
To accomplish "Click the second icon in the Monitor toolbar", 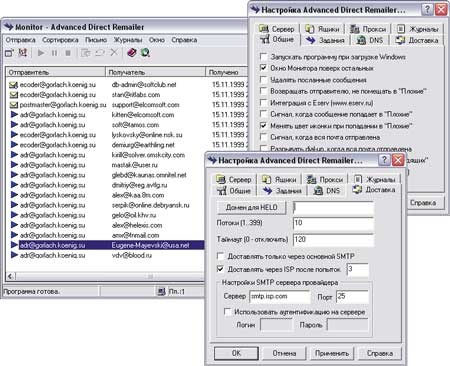I will click(x=23, y=53).
